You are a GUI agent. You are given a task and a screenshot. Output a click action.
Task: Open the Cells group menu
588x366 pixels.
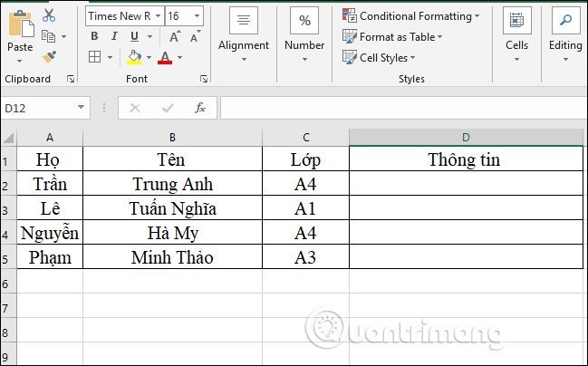pyautogui.click(x=516, y=34)
